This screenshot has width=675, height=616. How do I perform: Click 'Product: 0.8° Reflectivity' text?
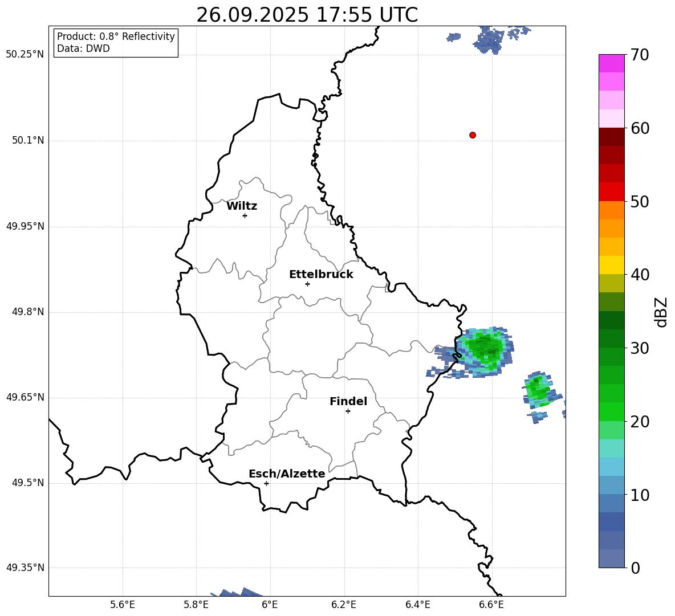(x=116, y=36)
